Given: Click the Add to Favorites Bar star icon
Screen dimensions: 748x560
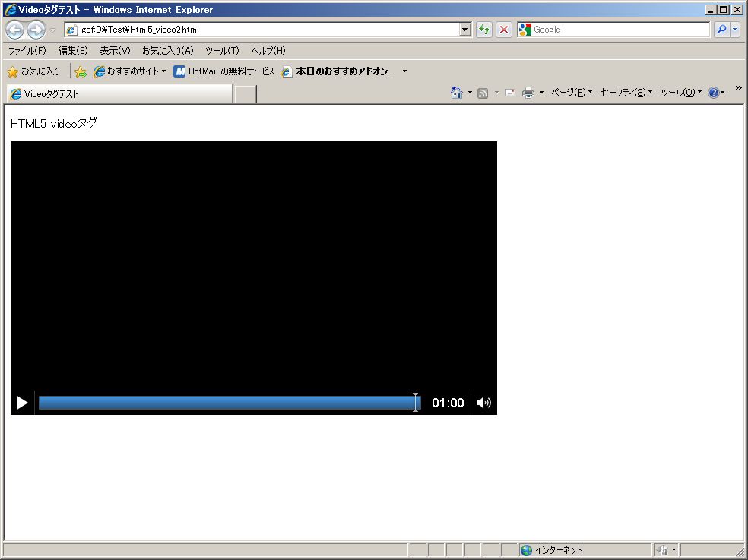Looking at the screenshot, I should point(81,71).
